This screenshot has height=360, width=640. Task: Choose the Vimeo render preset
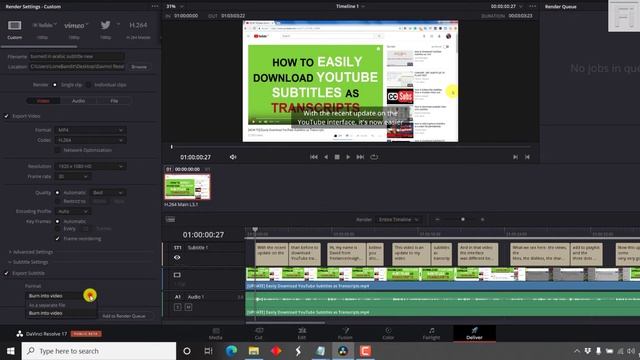point(75,25)
